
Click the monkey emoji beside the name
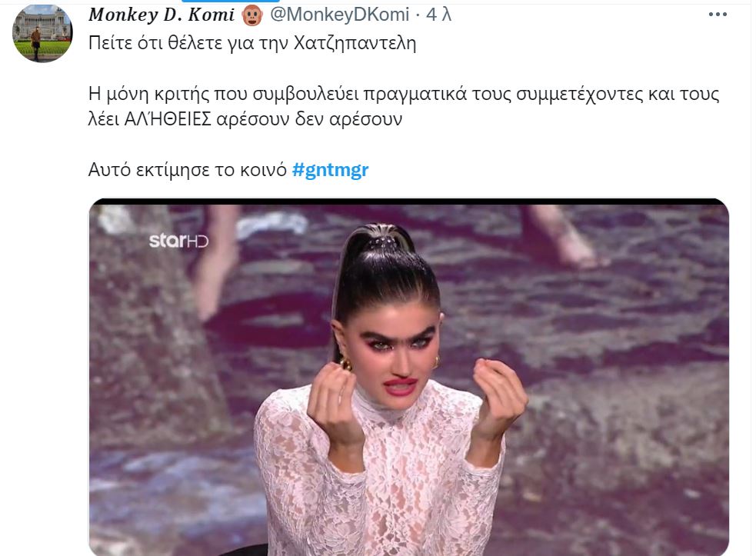click(x=252, y=15)
